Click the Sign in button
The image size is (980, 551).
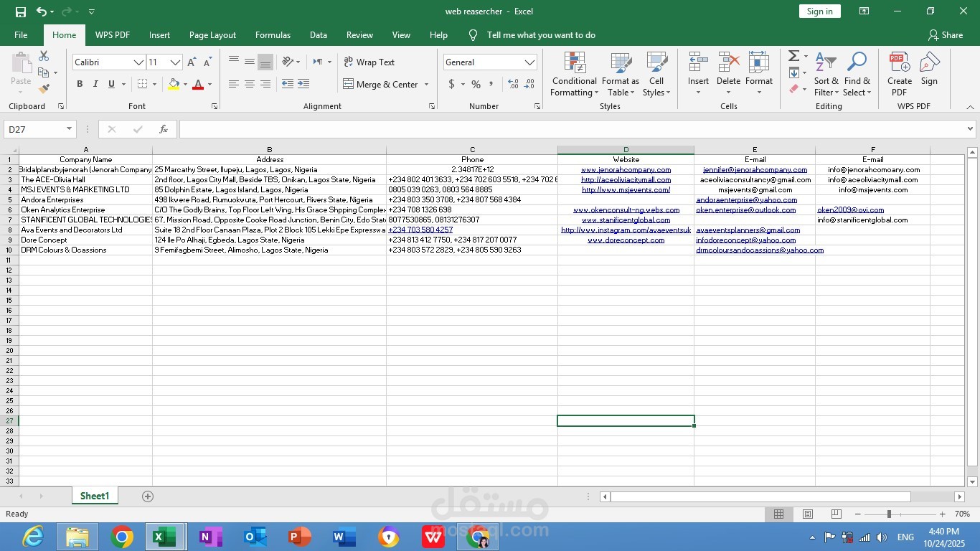[819, 11]
